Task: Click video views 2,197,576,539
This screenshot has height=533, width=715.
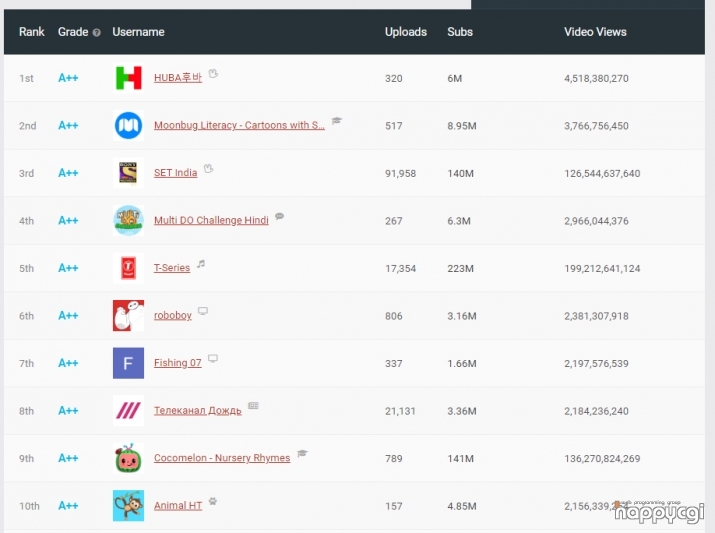Action: (x=596, y=363)
